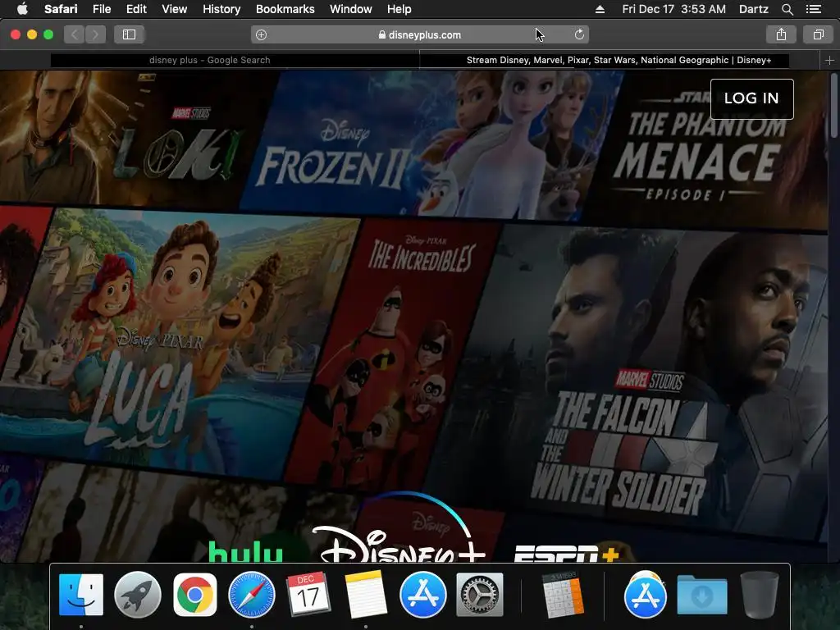Show the Safari sidebar
The height and width of the screenshot is (630, 840).
point(129,34)
